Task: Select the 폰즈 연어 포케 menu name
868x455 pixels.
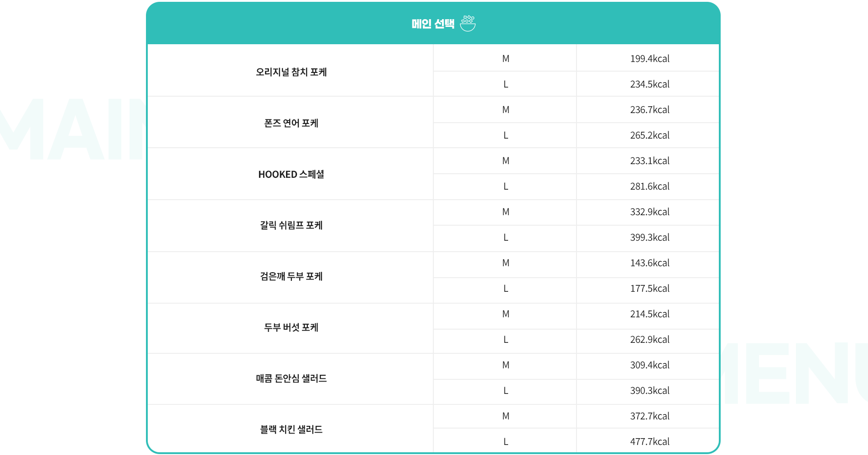Action: point(291,123)
